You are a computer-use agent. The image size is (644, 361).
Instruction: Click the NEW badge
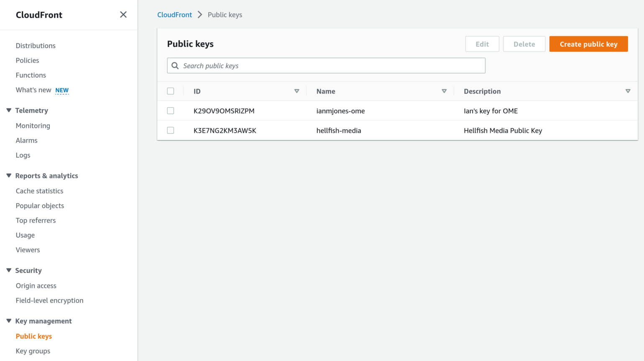pyautogui.click(x=62, y=90)
